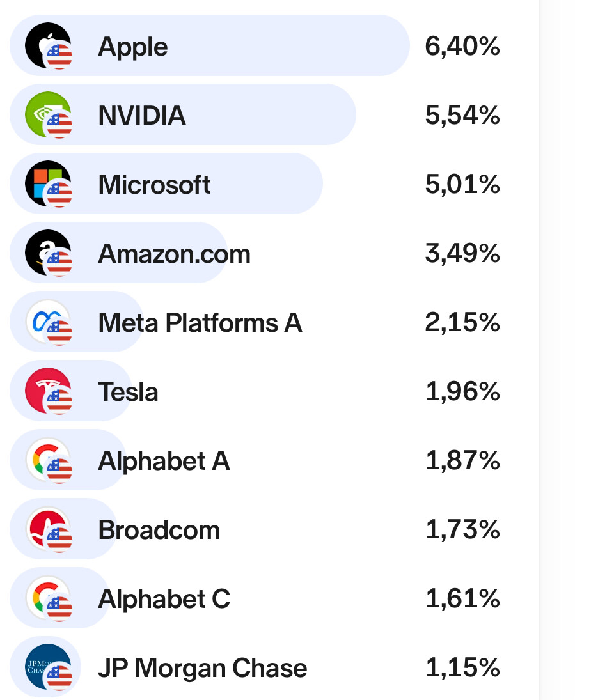Click the Alphabet A 1,87% weight
Image resolution: width=614 pixels, height=700 pixels.
click(x=462, y=461)
